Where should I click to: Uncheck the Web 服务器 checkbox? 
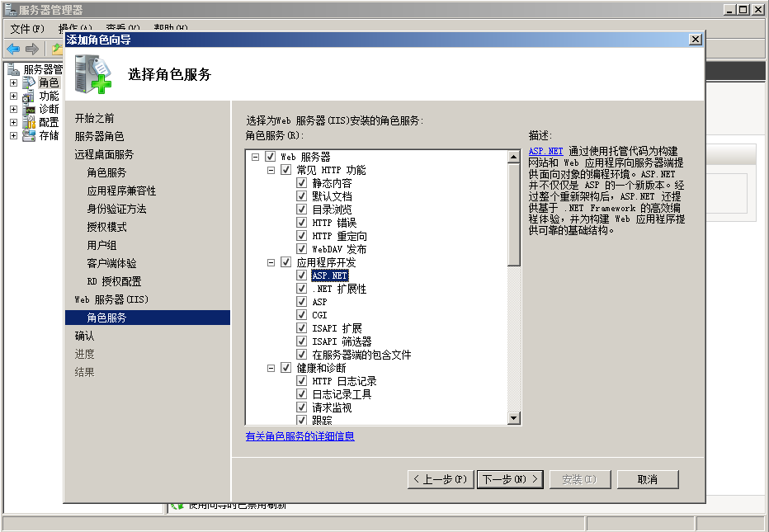tap(270, 157)
